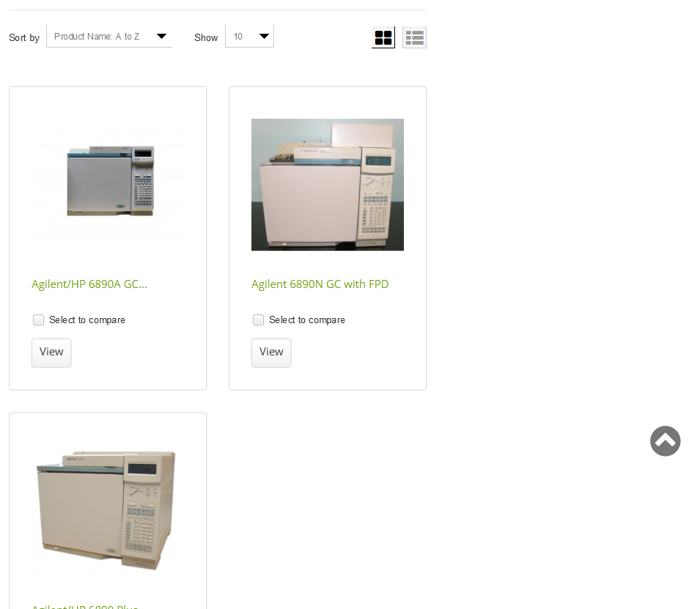Open the Agilent/HP 6890A GC... product link
This screenshot has width=700, height=609.
click(x=89, y=284)
